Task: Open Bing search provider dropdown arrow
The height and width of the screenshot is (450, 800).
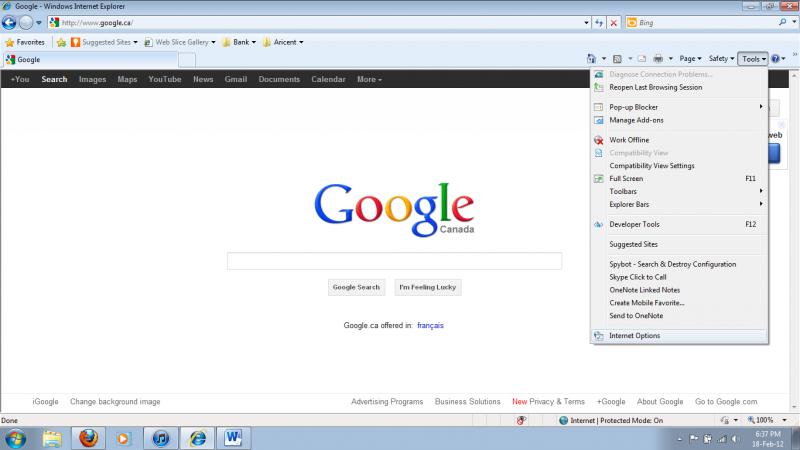Action: [x=794, y=22]
